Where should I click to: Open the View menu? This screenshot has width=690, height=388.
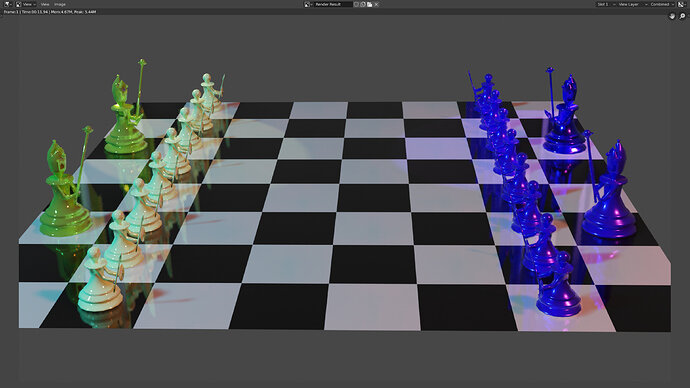[x=45, y=4]
